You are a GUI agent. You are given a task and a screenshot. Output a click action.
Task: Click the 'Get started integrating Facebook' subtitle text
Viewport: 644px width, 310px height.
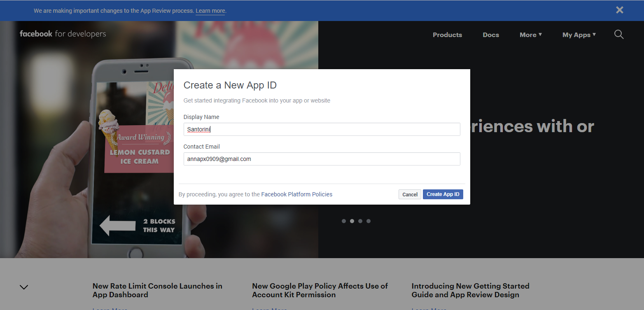click(x=257, y=100)
